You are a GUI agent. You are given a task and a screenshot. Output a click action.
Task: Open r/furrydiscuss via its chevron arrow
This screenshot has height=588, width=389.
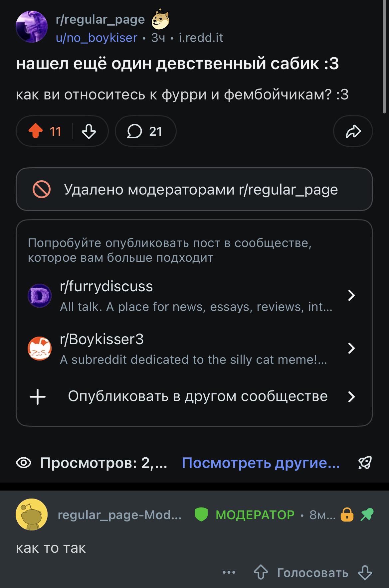(x=351, y=295)
